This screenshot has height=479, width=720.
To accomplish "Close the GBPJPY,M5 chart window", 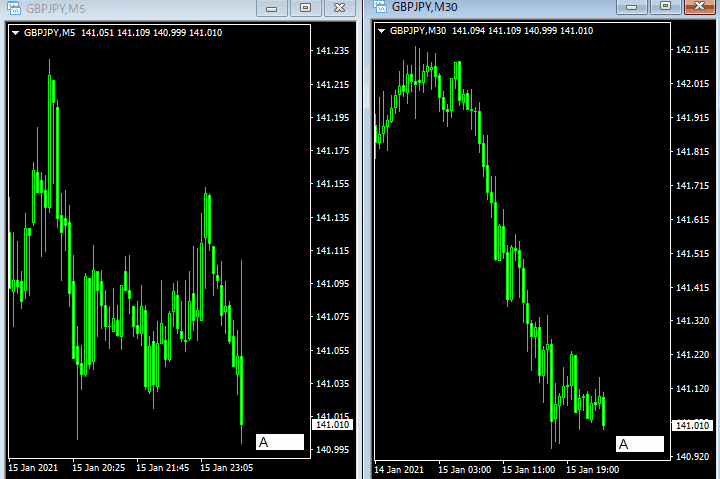I will pos(339,8).
